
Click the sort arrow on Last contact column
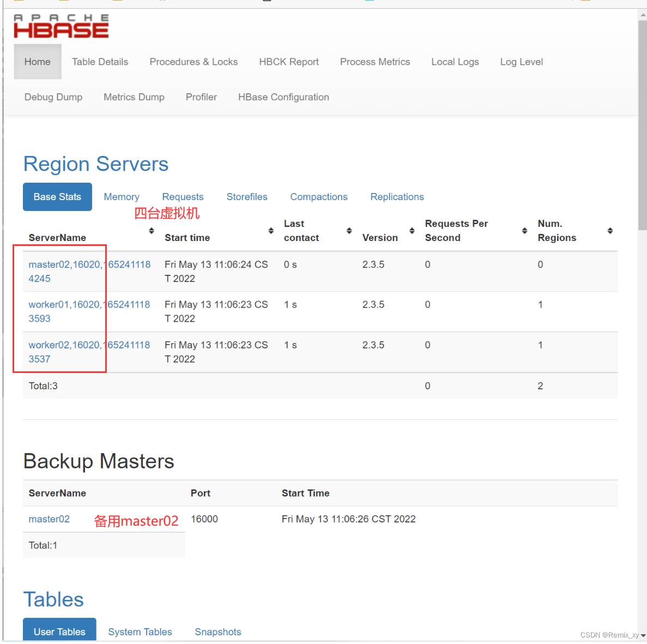point(349,231)
